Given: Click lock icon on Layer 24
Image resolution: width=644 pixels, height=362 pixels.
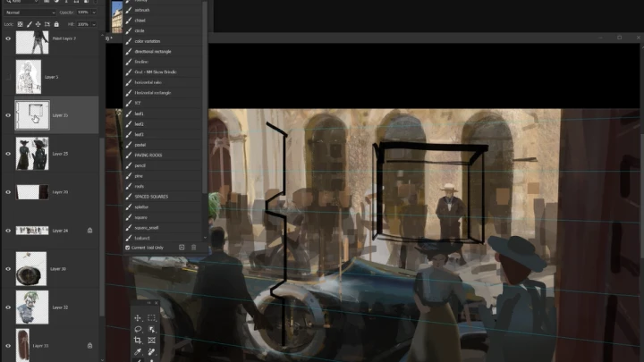Looking at the screenshot, I should click(89, 231).
